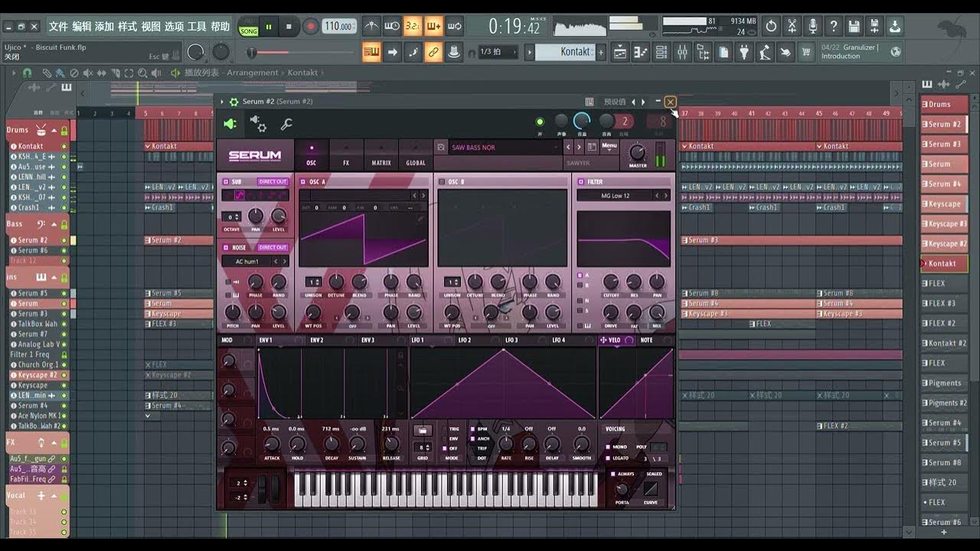Screen dimensions: 980x551
Task: Open the Kontakt pattern selector
Action: (x=565, y=52)
